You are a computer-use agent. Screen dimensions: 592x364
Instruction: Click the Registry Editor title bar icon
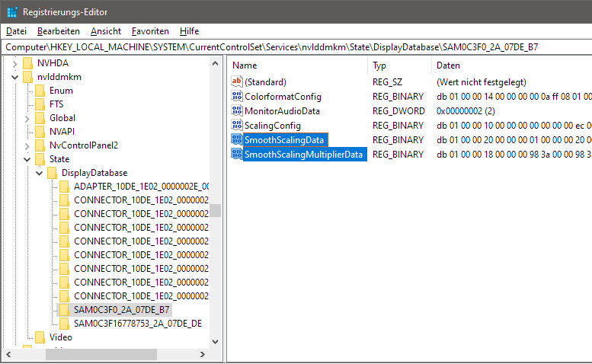pos(12,11)
